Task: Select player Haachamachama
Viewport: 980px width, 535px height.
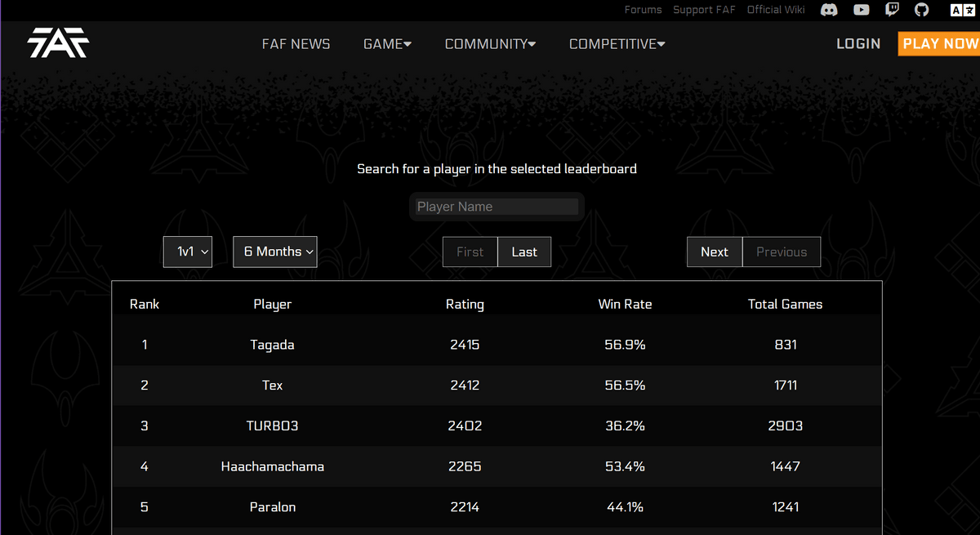Action: point(273,466)
